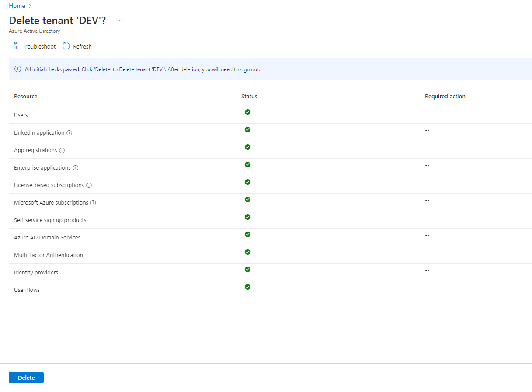Screen dimensions: 532x392
Task: Click the info icon near Microsoft Azure subscriptions
Action: [x=93, y=203]
